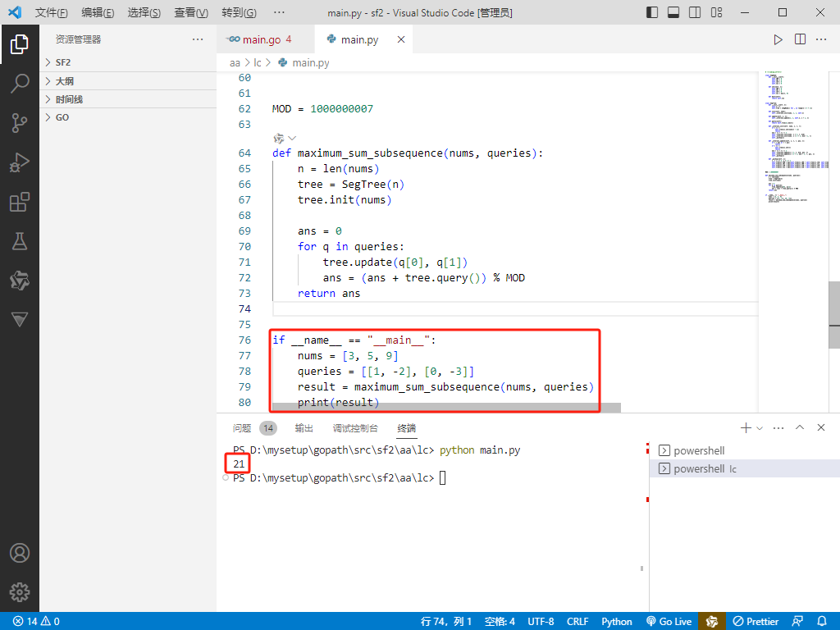This screenshot has width=840, height=630.
Task: Open the Run and Debug view icon
Action: (20, 162)
